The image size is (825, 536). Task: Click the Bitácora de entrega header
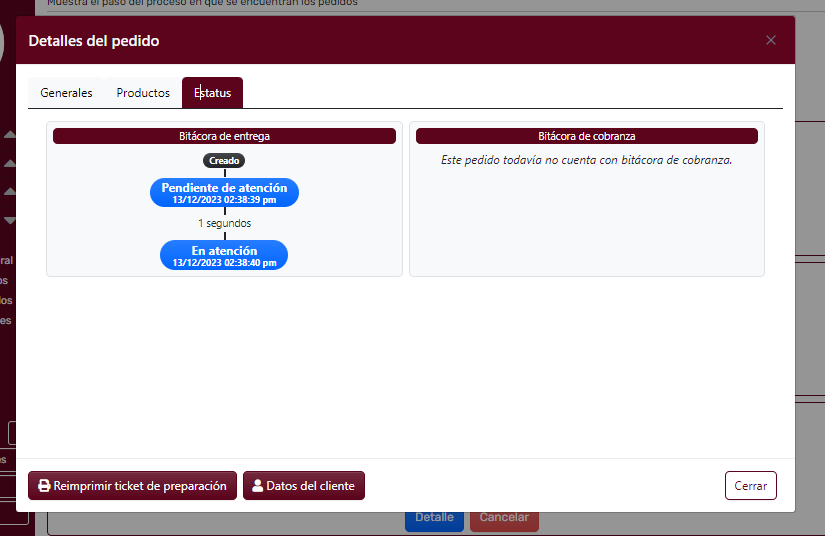click(x=224, y=136)
